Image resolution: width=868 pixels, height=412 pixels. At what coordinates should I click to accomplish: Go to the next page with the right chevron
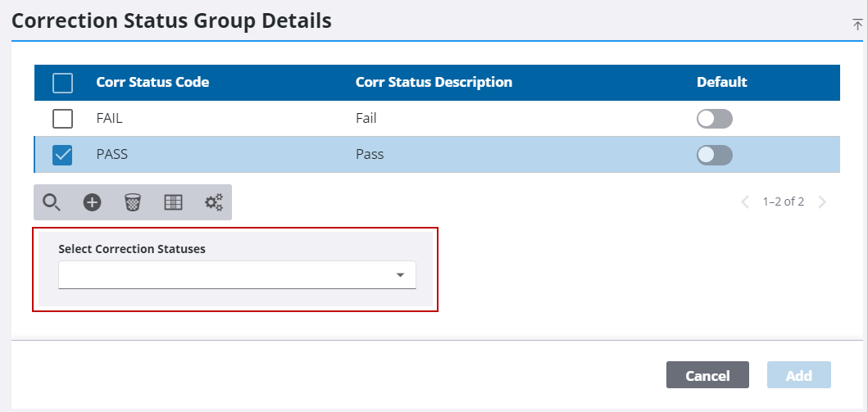click(x=822, y=201)
